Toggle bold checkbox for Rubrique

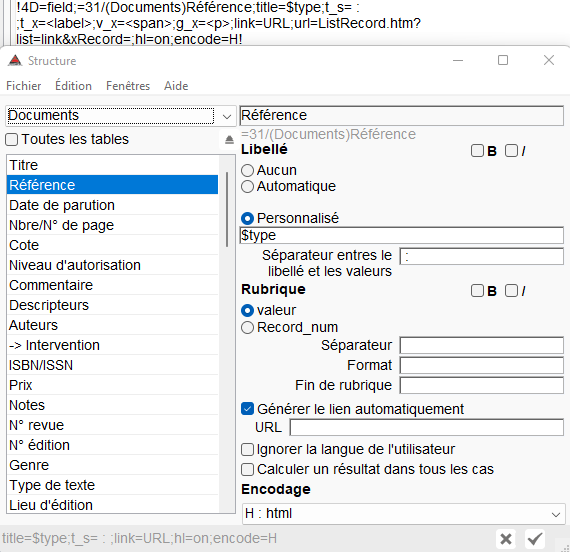(x=477, y=291)
